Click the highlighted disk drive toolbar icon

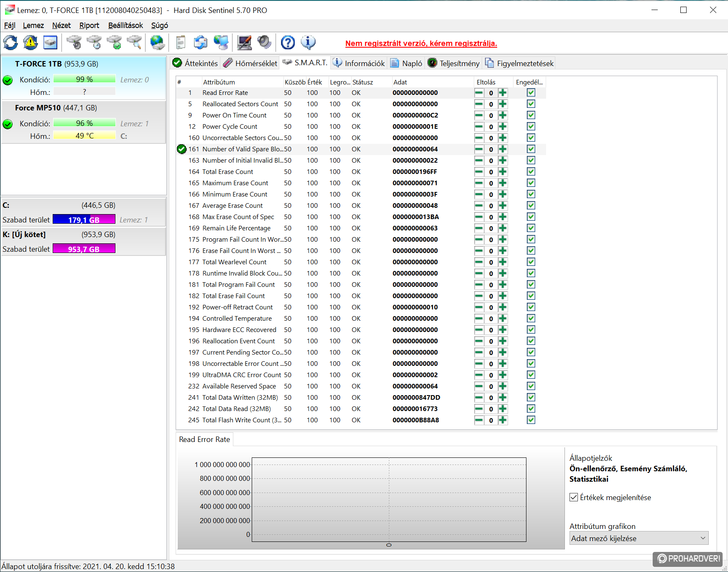click(x=51, y=42)
